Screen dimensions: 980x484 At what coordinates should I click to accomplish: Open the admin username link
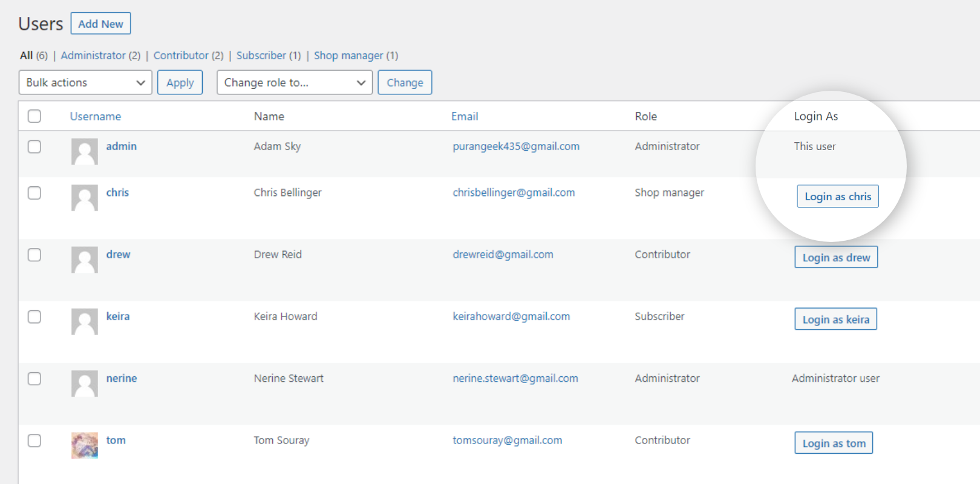point(122,146)
